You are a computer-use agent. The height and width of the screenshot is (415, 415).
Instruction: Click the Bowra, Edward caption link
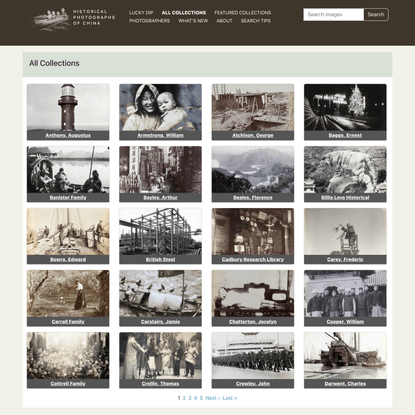[x=68, y=259]
